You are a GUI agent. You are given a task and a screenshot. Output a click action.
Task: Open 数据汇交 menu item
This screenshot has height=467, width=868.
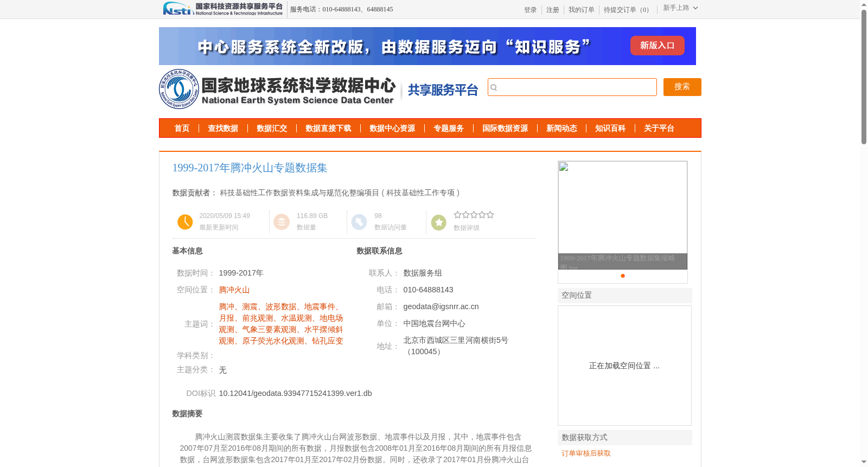(272, 128)
